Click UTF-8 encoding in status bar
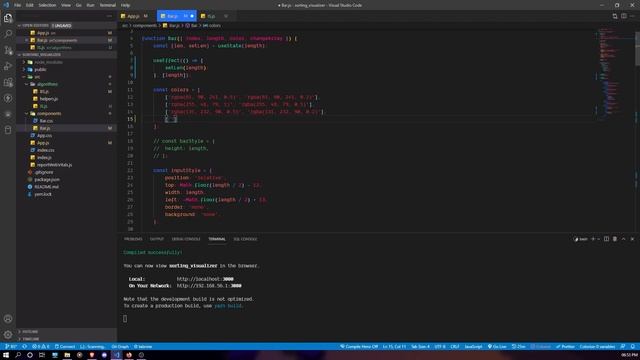This screenshot has width=640, height=360. point(440,347)
